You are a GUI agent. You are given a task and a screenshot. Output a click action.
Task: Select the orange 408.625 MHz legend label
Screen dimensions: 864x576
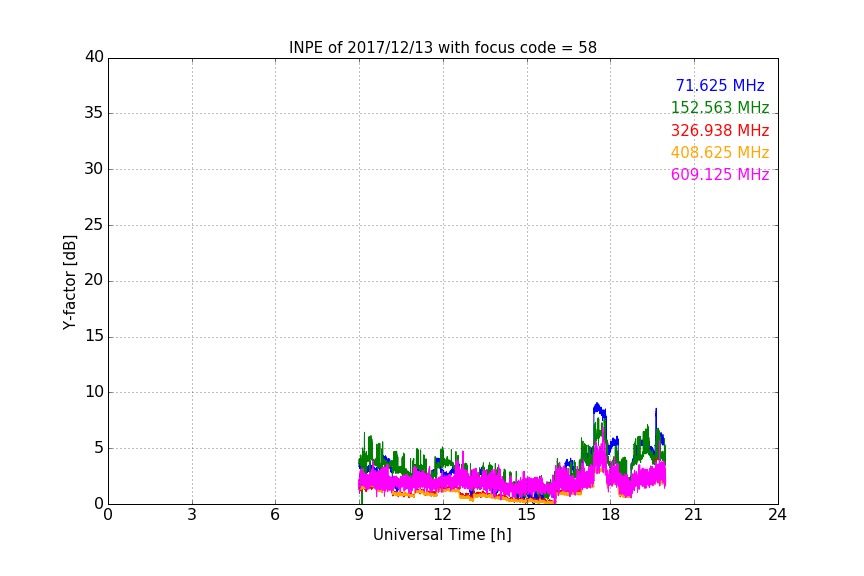(x=720, y=152)
